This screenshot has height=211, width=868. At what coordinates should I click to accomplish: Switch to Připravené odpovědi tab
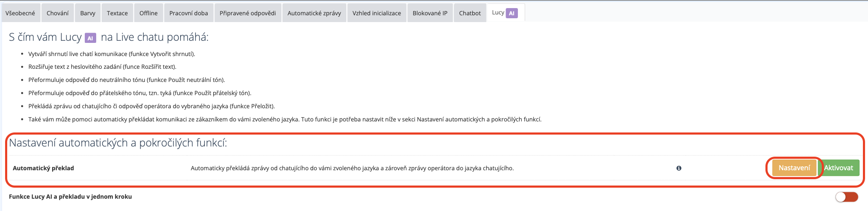pos(248,13)
